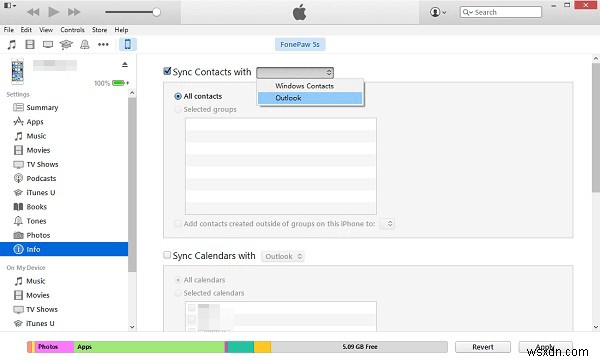Image resolution: width=600 pixels, height=362 pixels.
Task: Open the Help menu
Action: point(121,30)
